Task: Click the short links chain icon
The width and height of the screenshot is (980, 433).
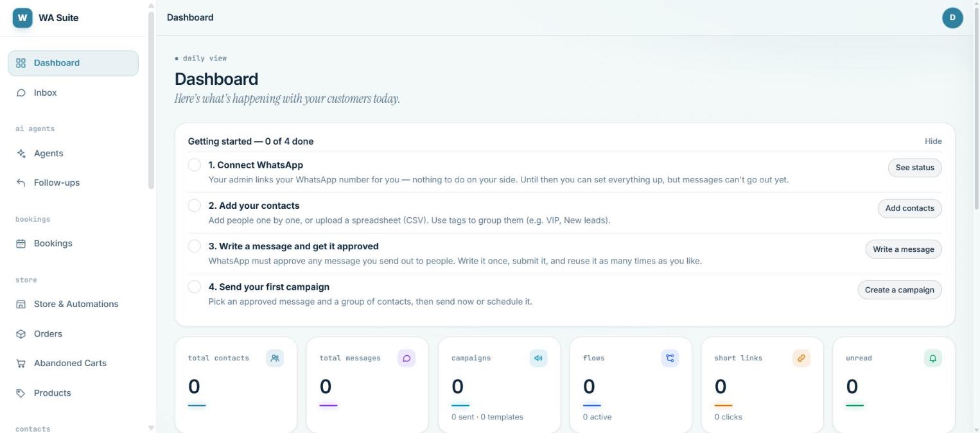Action: click(x=801, y=358)
